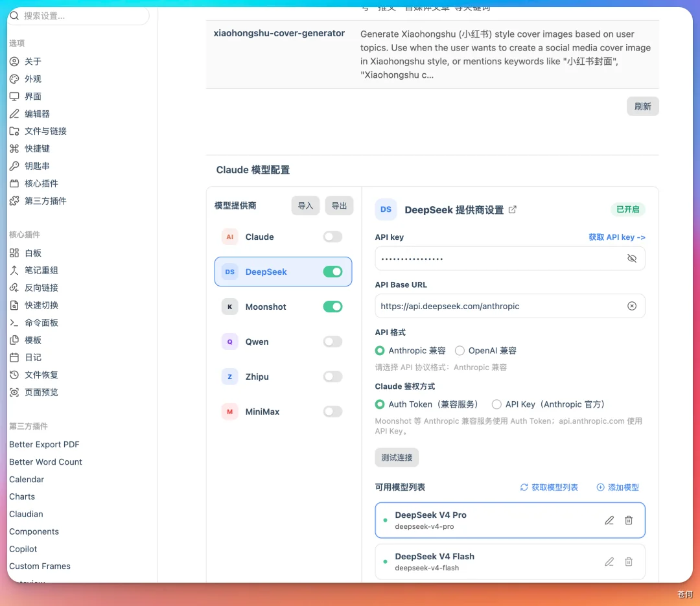The height and width of the screenshot is (606, 700).
Task: Open Better Export PDF plugin settings
Action: (x=44, y=445)
